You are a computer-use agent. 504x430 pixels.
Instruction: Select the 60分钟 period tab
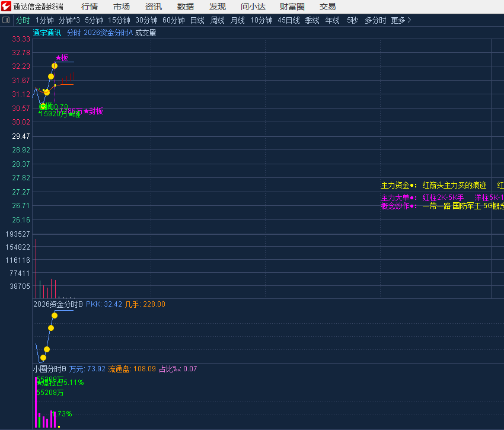173,20
